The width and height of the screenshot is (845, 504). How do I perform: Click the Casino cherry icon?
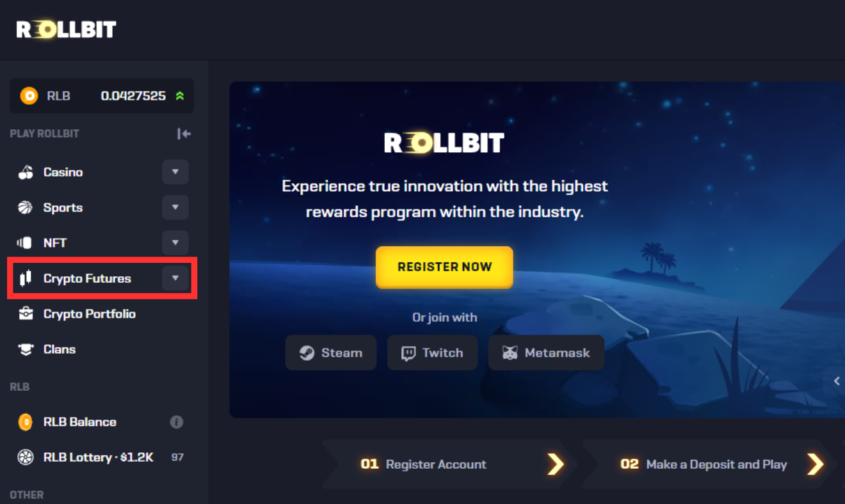pos(26,172)
